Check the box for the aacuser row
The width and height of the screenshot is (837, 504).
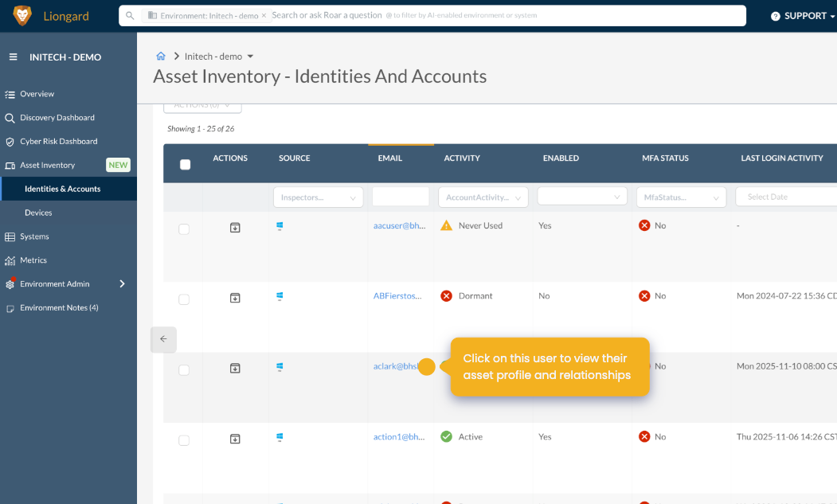click(184, 229)
